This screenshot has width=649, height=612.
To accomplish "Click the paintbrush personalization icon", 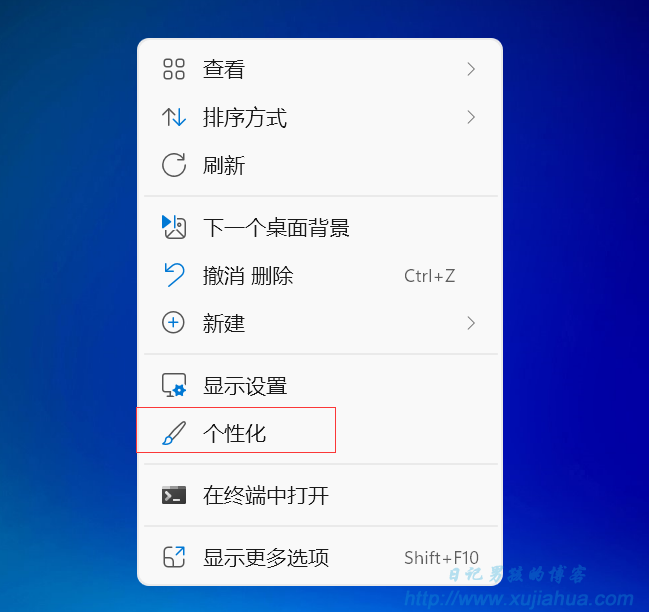I will click(174, 433).
